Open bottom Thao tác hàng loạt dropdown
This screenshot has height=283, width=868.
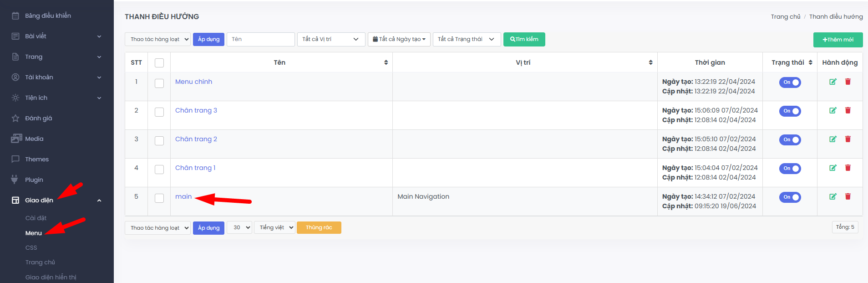[x=157, y=228]
